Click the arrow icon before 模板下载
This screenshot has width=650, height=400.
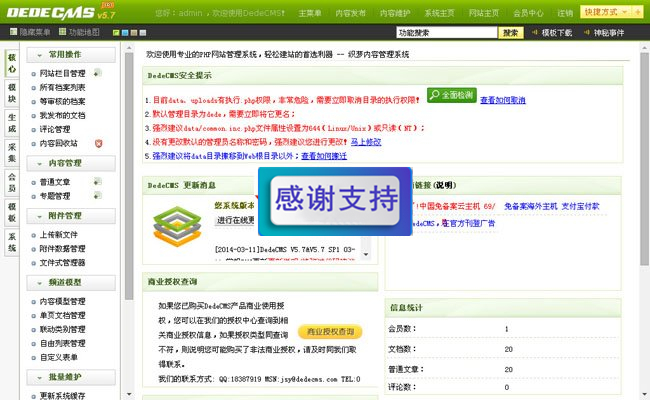535,32
